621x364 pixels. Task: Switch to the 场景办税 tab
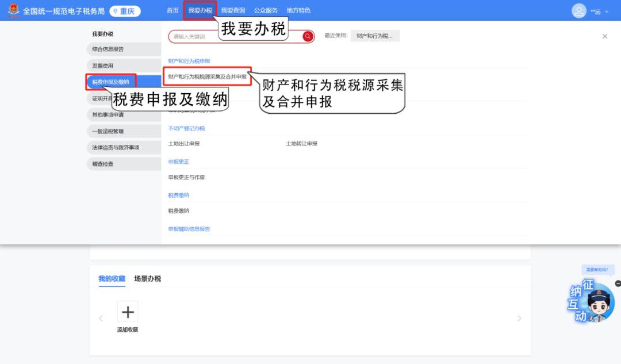coord(147,278)
